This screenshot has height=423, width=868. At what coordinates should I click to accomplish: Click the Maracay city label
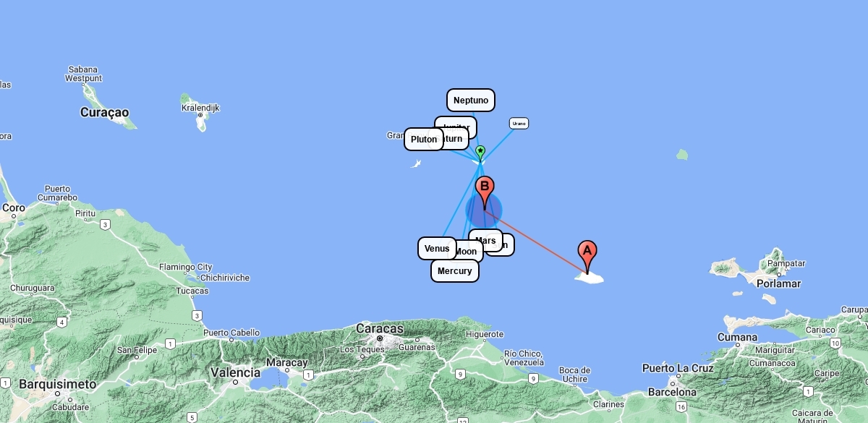click(286, 362)
